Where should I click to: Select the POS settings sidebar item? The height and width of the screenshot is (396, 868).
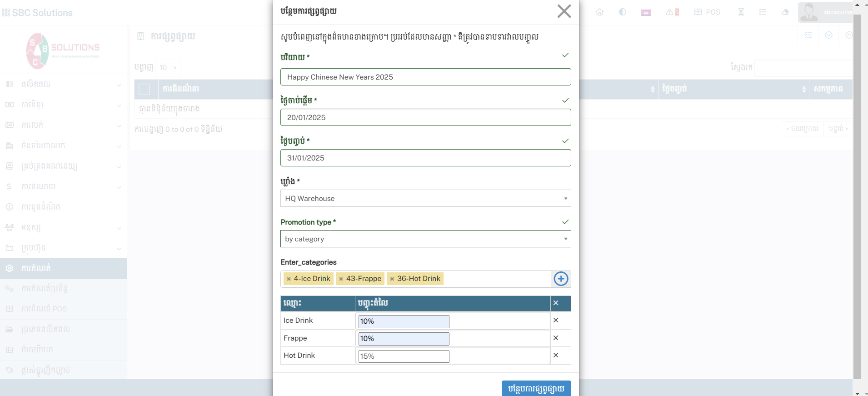click(44, 309)
